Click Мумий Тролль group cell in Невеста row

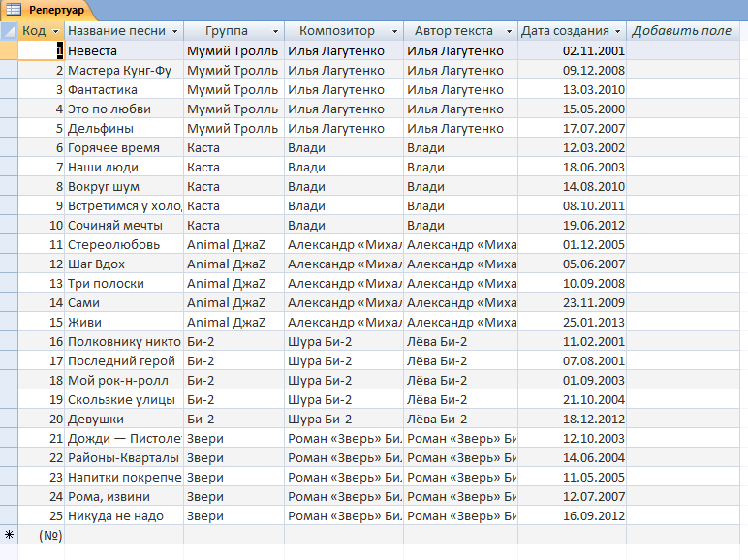[234, 50]
